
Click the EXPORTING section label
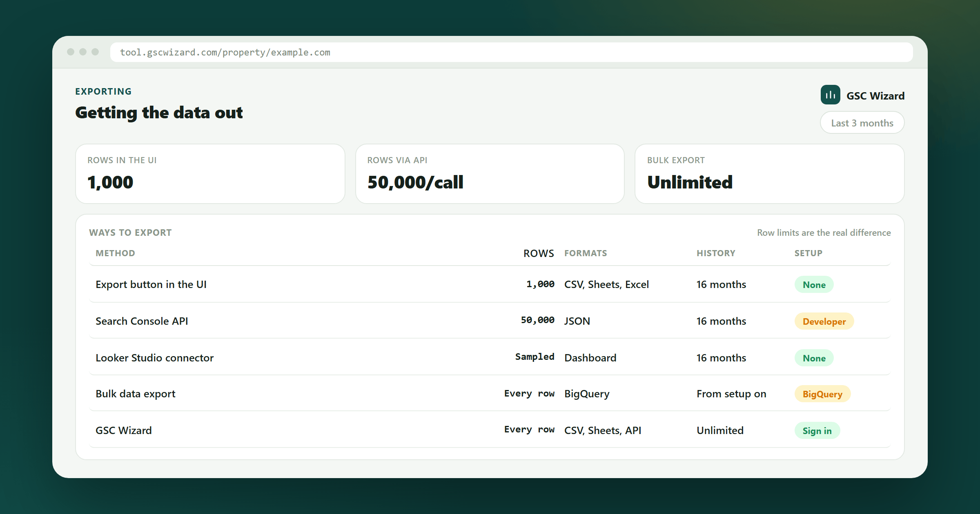coord(103,91)
